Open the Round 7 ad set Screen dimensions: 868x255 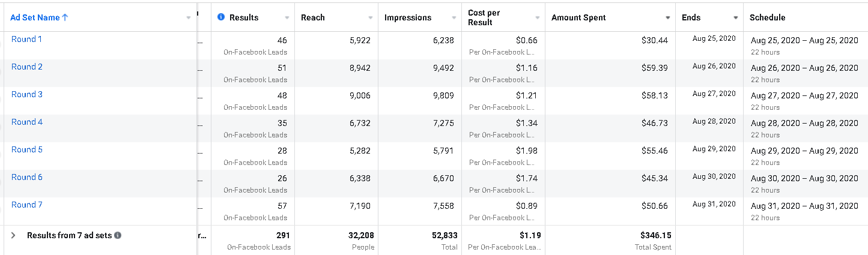point(27,205)
